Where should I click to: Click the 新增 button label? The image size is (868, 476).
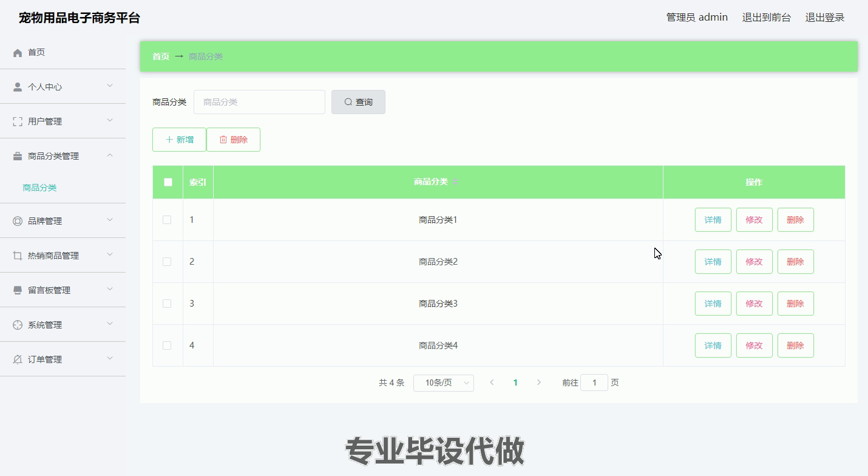pyautogui.click(x=185, y=140)
